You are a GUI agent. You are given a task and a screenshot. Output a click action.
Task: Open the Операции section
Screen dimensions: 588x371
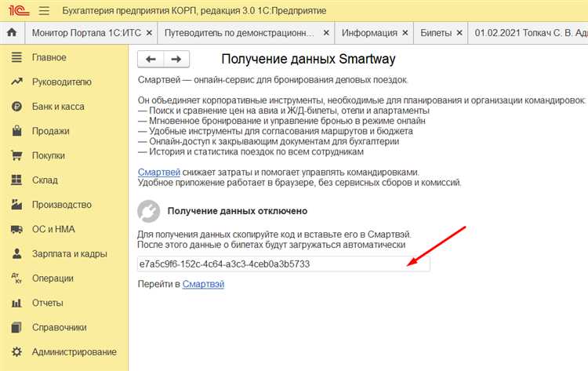coord(53,278)
